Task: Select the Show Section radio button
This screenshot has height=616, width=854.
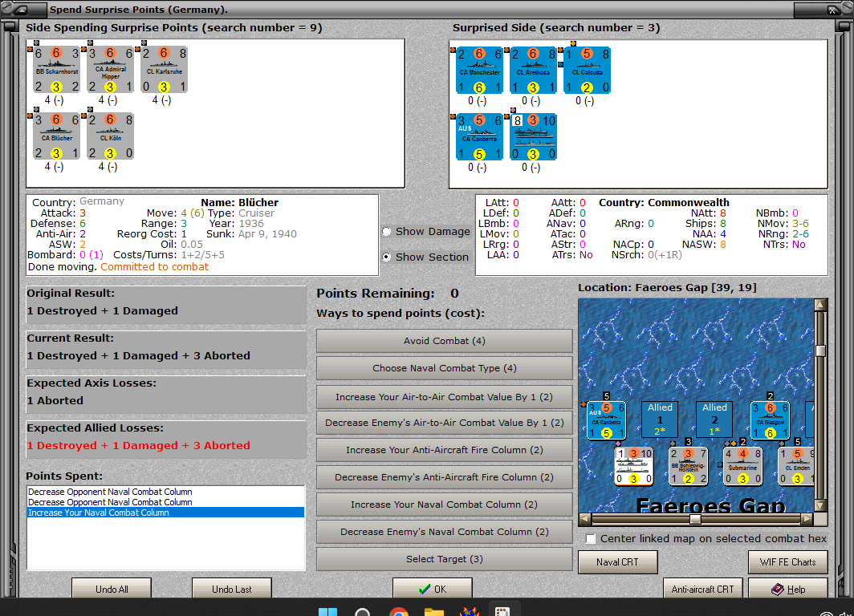Action: 387,257
